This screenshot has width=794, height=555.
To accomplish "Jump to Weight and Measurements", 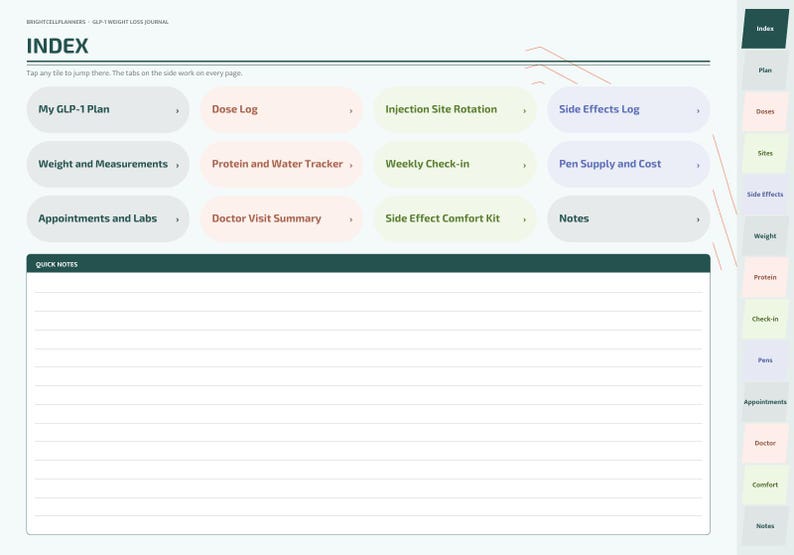I will (x=108, y=164).
